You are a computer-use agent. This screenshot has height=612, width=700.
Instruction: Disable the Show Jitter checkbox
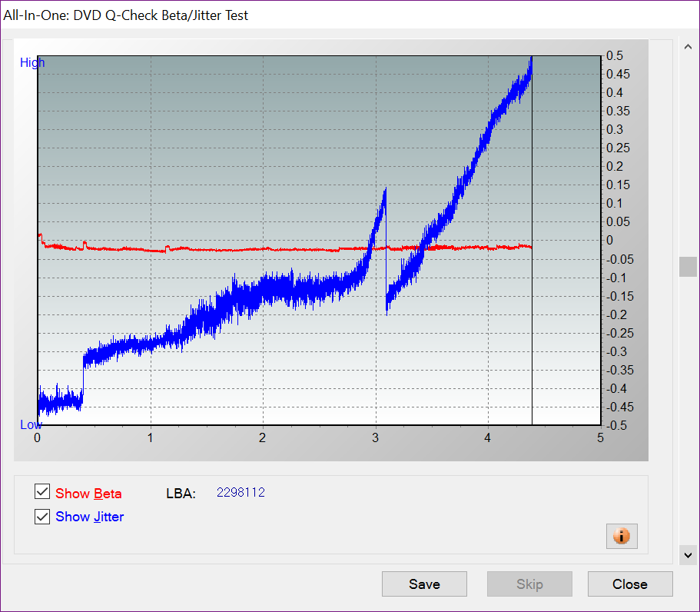coord(42,517)
